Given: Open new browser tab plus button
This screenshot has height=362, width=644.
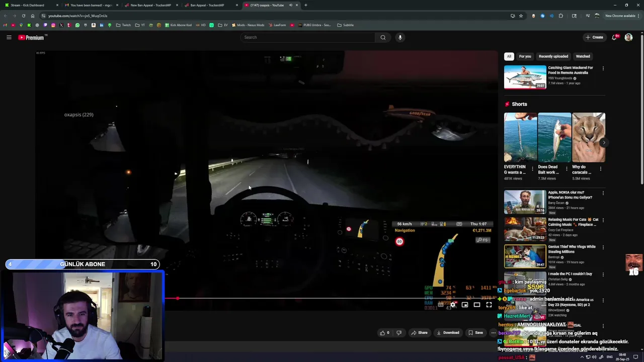Looking at the screenshot, I should tap(305, 5).
